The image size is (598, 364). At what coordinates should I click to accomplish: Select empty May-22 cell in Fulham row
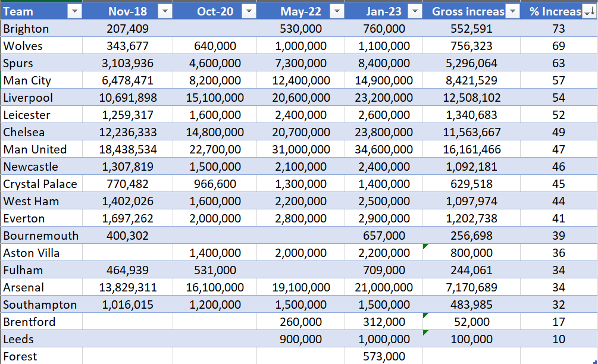point(300,270)
